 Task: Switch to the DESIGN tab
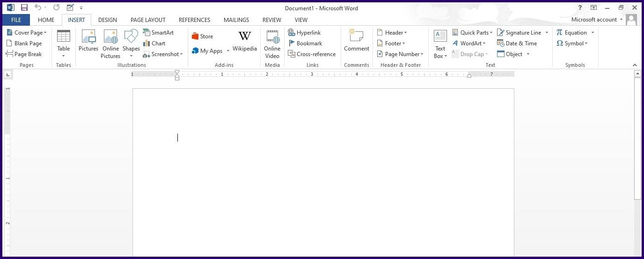point(108,20)
